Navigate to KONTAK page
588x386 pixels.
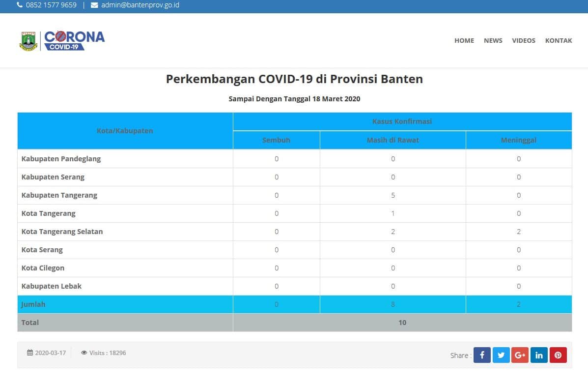(558, 40)
